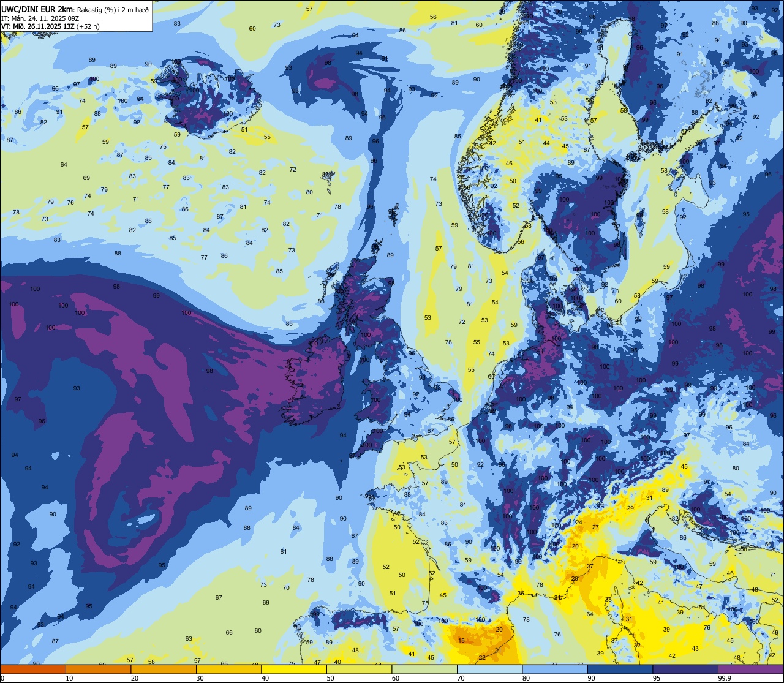Click the humidity value "24" on the map
This screenshot has height=683, width=784.
(579, 522)
